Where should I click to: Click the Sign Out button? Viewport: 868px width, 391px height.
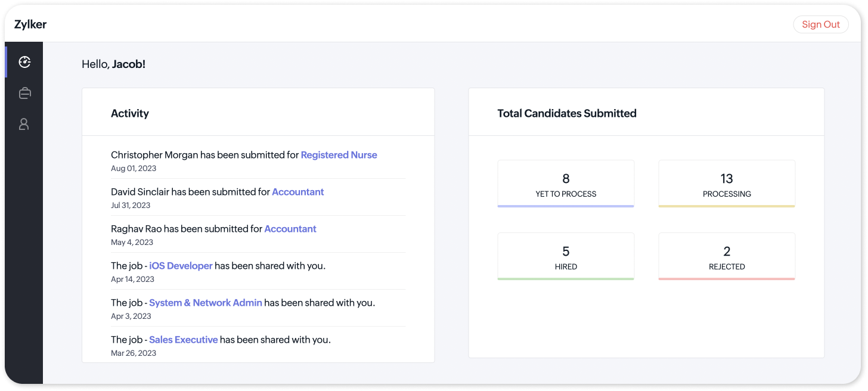[821, 24]
